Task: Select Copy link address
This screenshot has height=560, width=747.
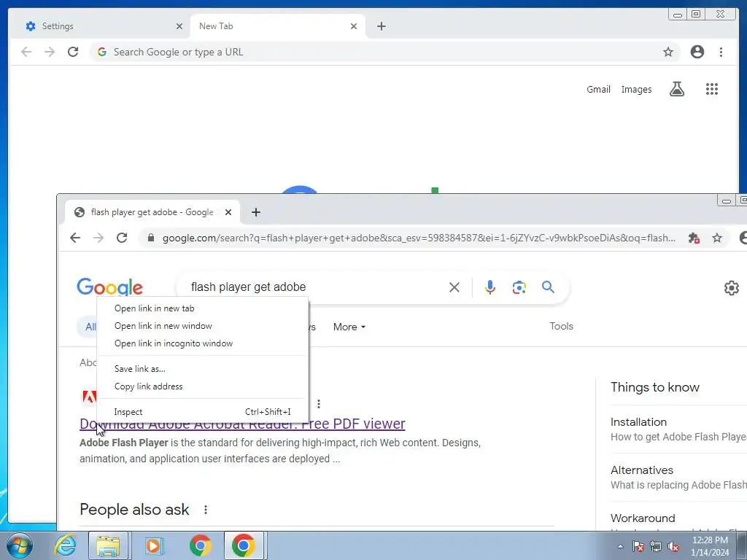Action: [x=203, y=386]
